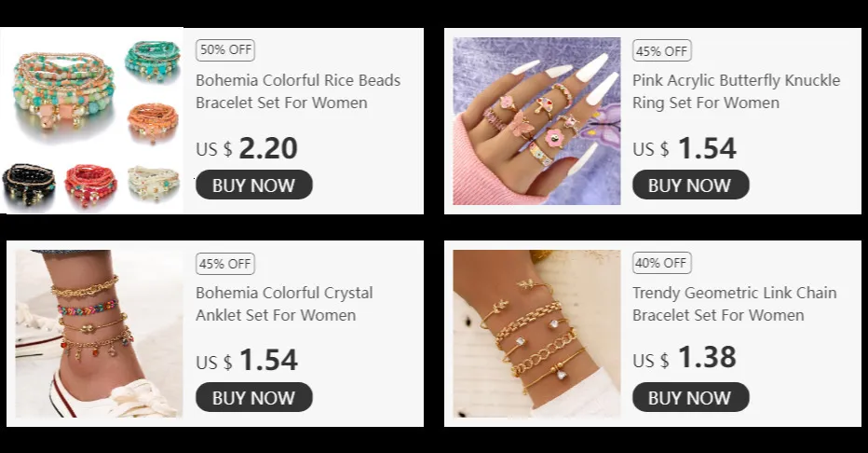Screen dimensions: 868x453
Task: Select the US $1.54 price of the ring set
Action: click(x=685, y=148)
